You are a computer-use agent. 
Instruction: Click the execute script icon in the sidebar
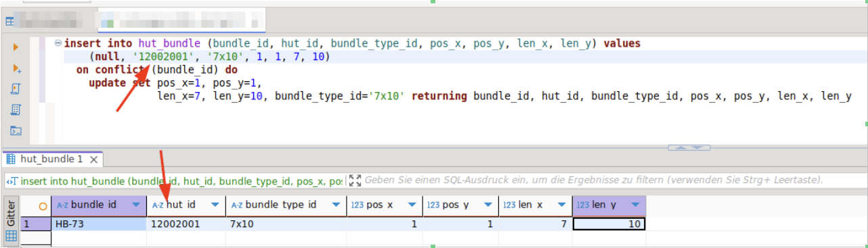[x=16, y=89]
